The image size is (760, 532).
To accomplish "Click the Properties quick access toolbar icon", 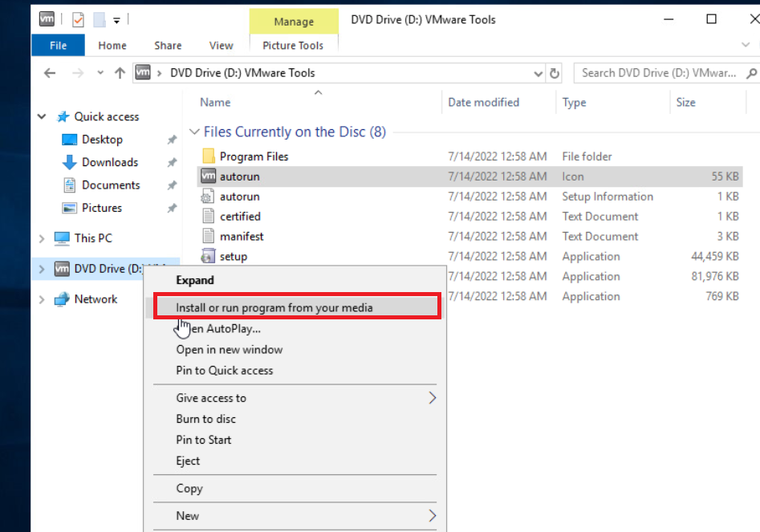I will point(78,20).
